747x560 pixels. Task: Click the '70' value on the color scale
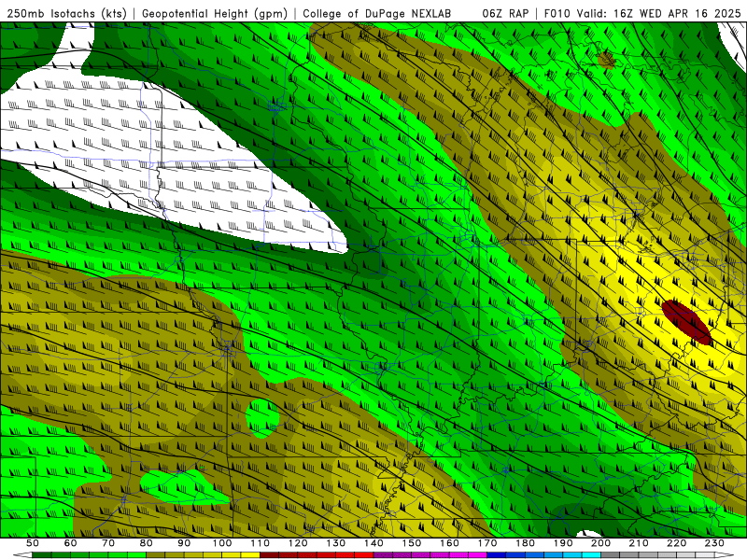point(108,543)
